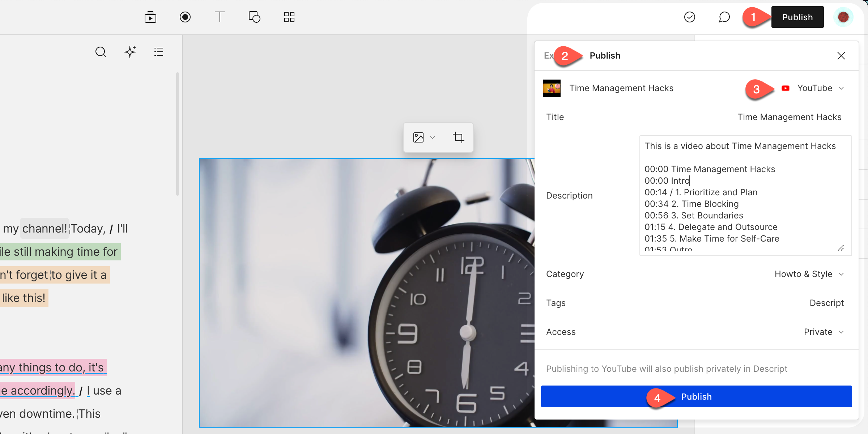Screen dimensions: 868x434
Task: Click inside the Description text area
Action: 745,196
